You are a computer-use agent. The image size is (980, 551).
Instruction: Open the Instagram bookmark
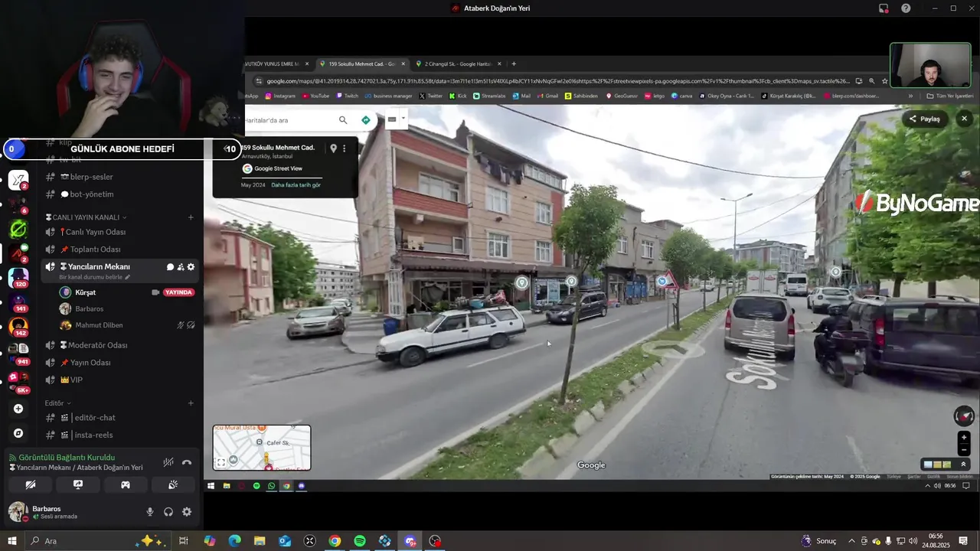280,96
